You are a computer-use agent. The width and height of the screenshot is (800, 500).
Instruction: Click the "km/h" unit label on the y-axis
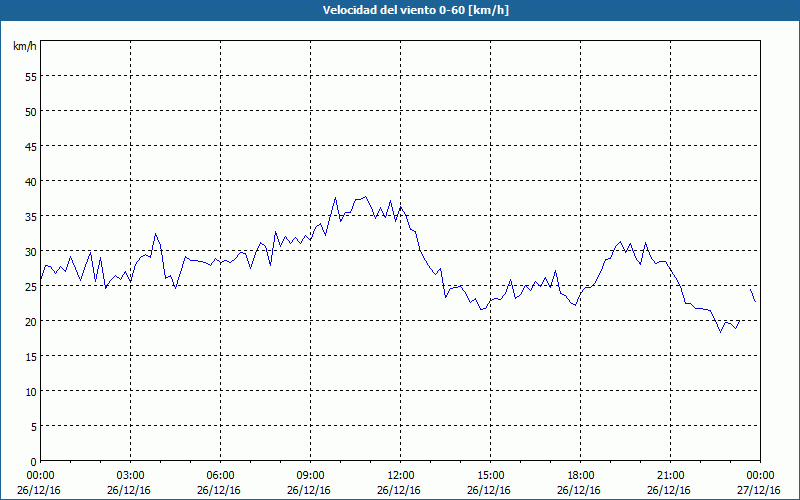pyautogui.click(x=25, y=46)
